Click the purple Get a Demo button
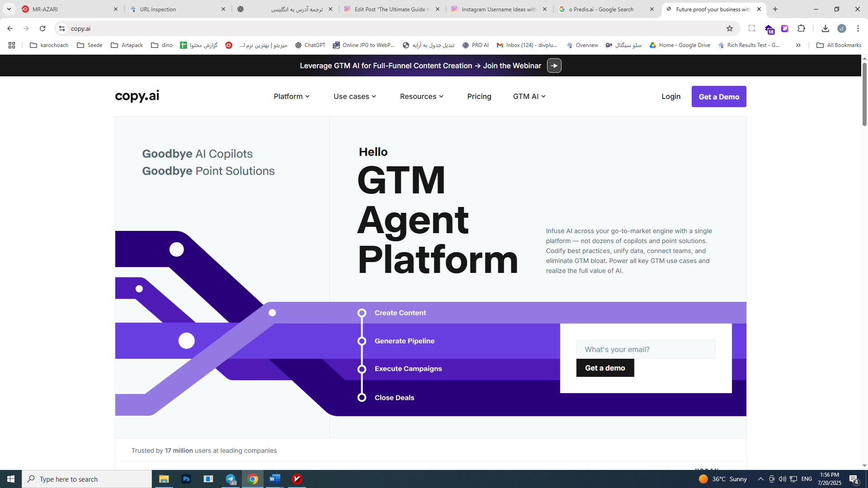The width and height of the screenshot is (868, 488). 719,97
